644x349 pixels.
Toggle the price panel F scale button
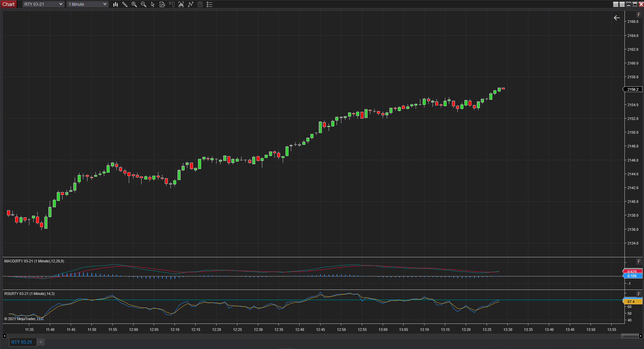tap(639, 15)
